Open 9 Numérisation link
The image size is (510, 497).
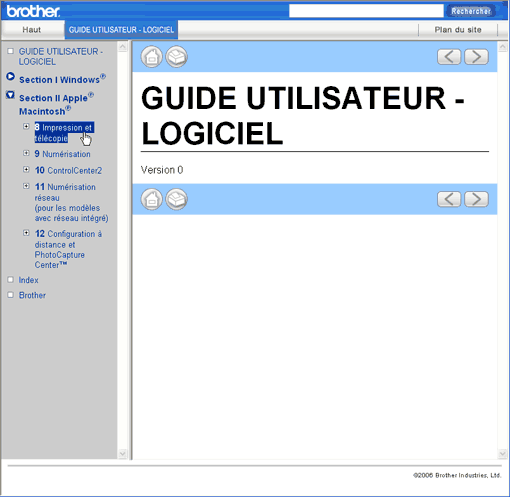(62, 154)
